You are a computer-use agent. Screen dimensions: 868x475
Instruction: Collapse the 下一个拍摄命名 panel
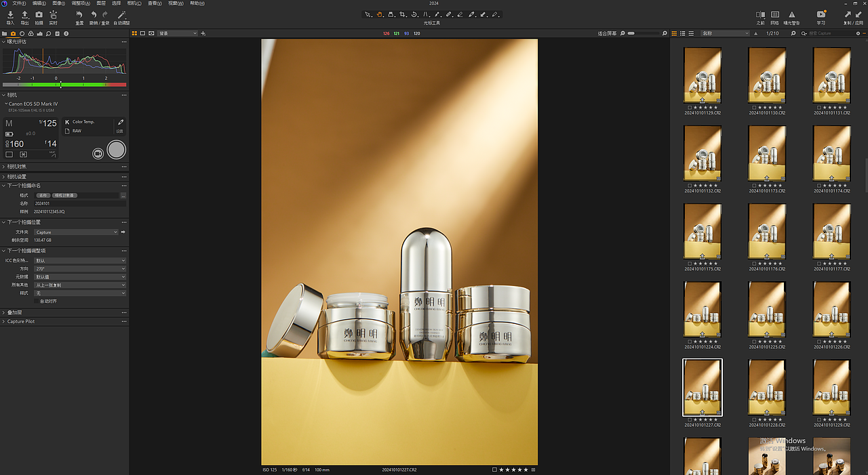pos(3,185)
